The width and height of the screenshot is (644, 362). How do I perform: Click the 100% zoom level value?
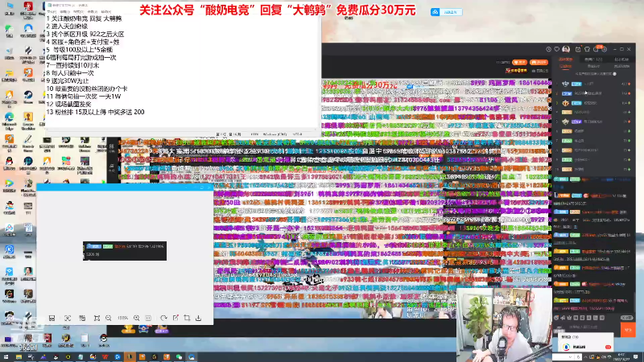click(x=122, y=318)
